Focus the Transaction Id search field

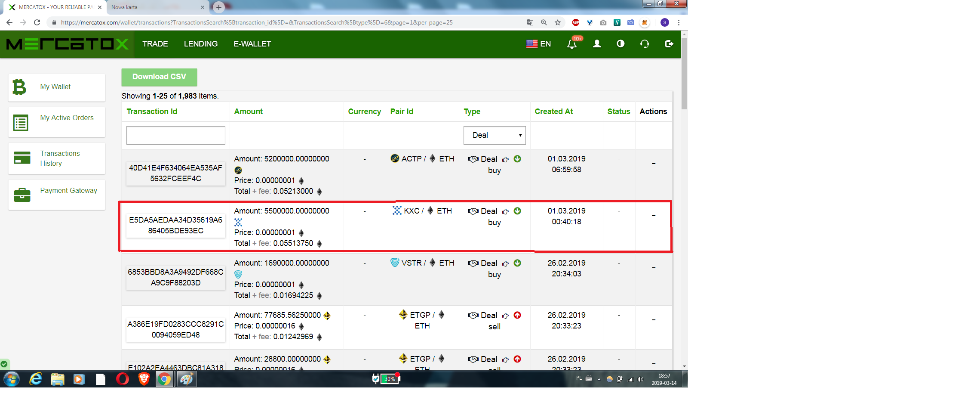tap(176, 135)
